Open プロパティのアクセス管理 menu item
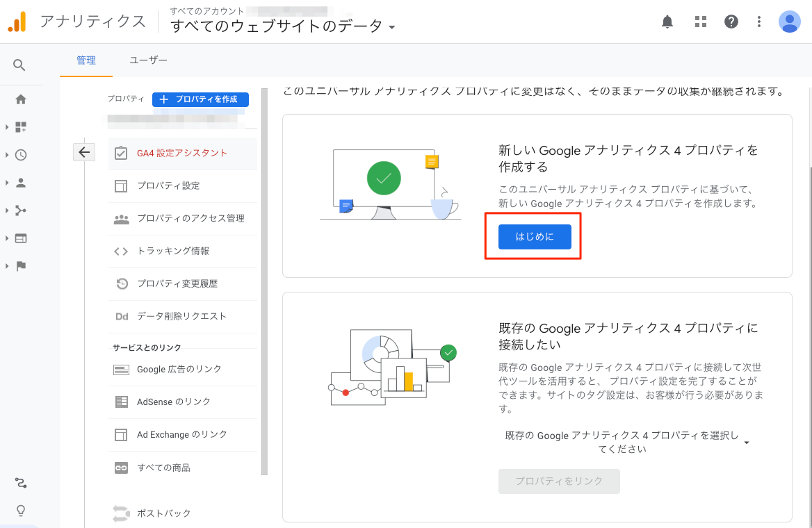 point(182,218)
